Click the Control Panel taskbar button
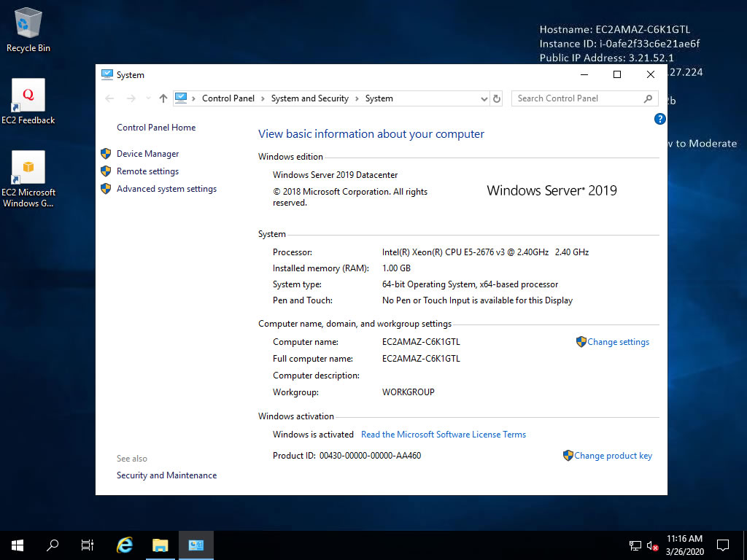The height and width of the screenshot is (560, 747). [x=196, y=545]
